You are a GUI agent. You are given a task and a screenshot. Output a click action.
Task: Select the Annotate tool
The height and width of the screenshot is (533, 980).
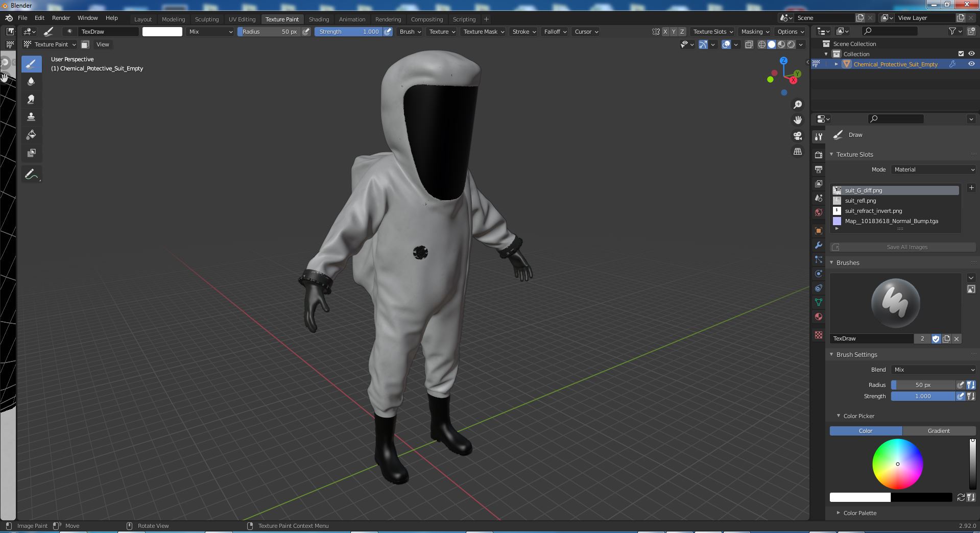point(31,175)
